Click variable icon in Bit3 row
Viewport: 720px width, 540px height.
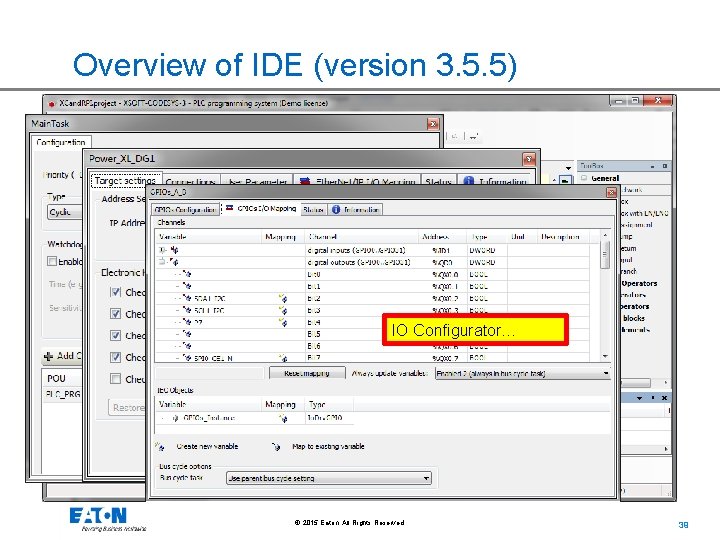click(187, 310)
